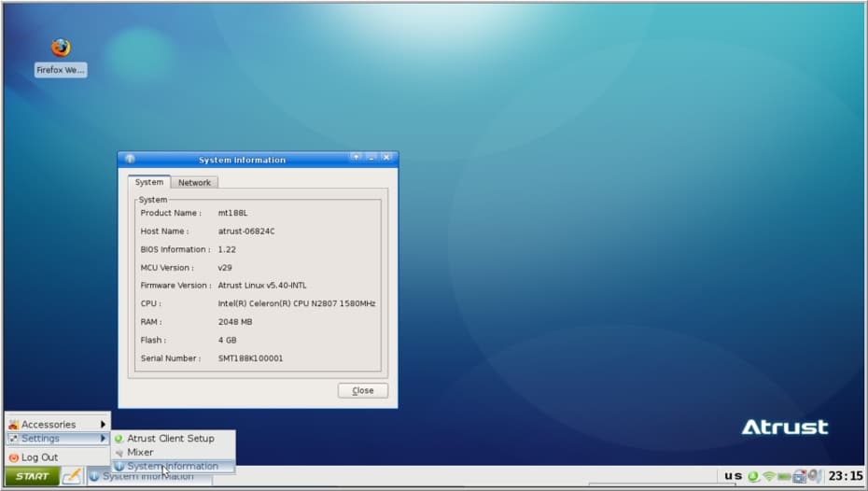The width and height of the screenshot is (868, 491).
Task: Click the serial number 'SMT188K100001'
Action: 250,358
